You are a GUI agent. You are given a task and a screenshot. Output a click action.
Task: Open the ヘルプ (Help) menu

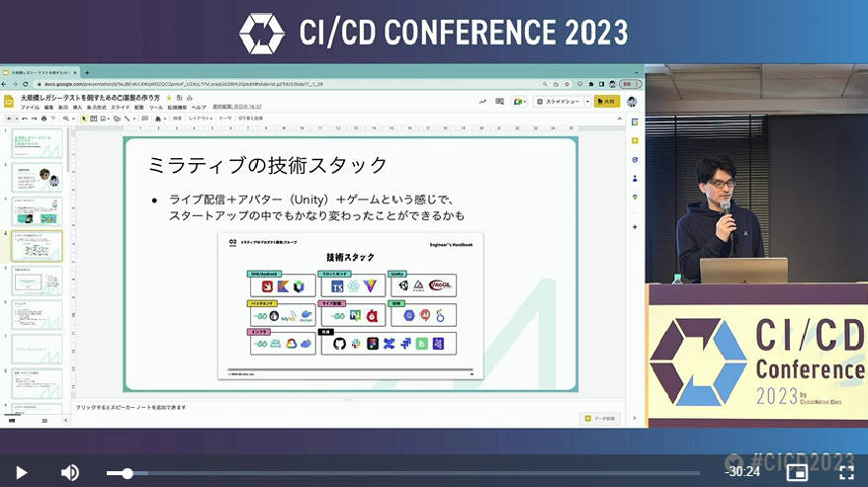[199, 108]
